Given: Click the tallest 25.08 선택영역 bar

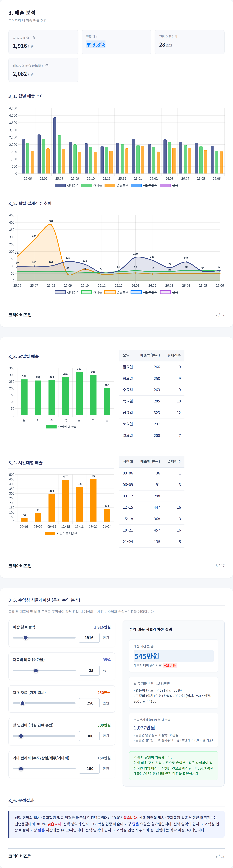Looking at the screenshot, I should [55, 146].
